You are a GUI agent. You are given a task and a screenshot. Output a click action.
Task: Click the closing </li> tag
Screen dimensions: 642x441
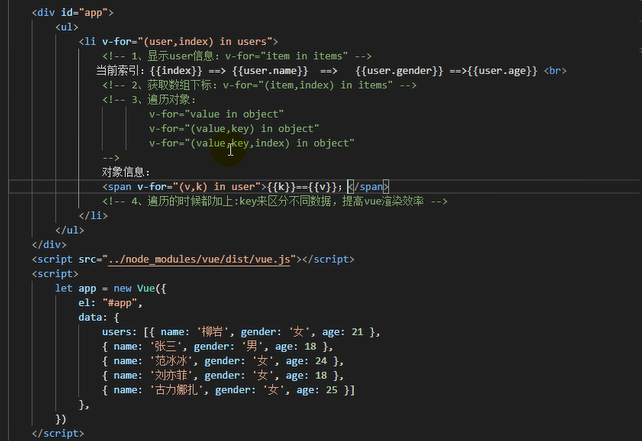pos(93,216)
